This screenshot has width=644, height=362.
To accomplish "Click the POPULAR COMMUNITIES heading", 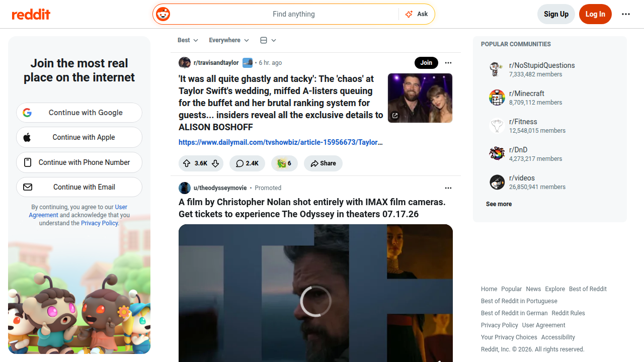I will pos(516,44).
